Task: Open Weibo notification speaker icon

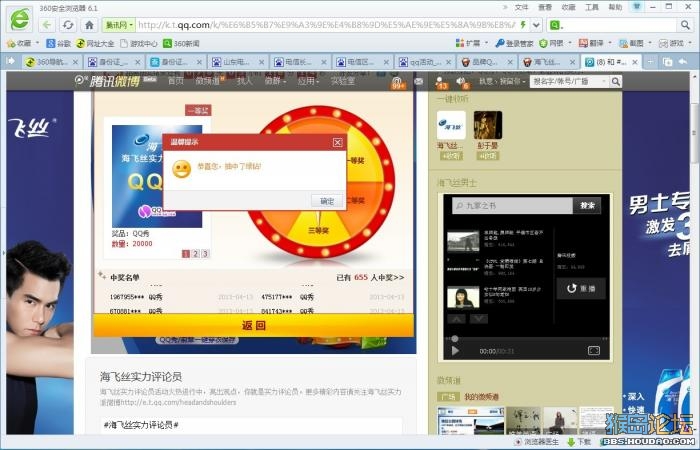Action: [462, 82]
